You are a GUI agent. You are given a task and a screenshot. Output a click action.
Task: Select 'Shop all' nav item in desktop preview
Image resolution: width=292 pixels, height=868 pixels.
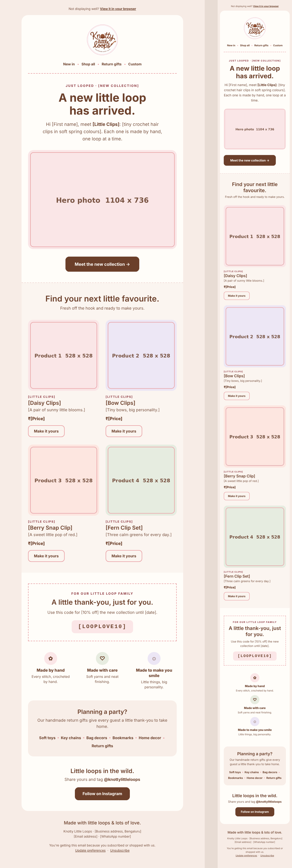point(88,64)
